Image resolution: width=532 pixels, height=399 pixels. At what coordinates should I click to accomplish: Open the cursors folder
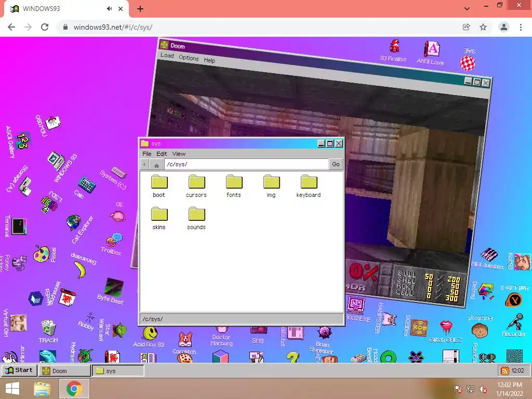[196, 186]
